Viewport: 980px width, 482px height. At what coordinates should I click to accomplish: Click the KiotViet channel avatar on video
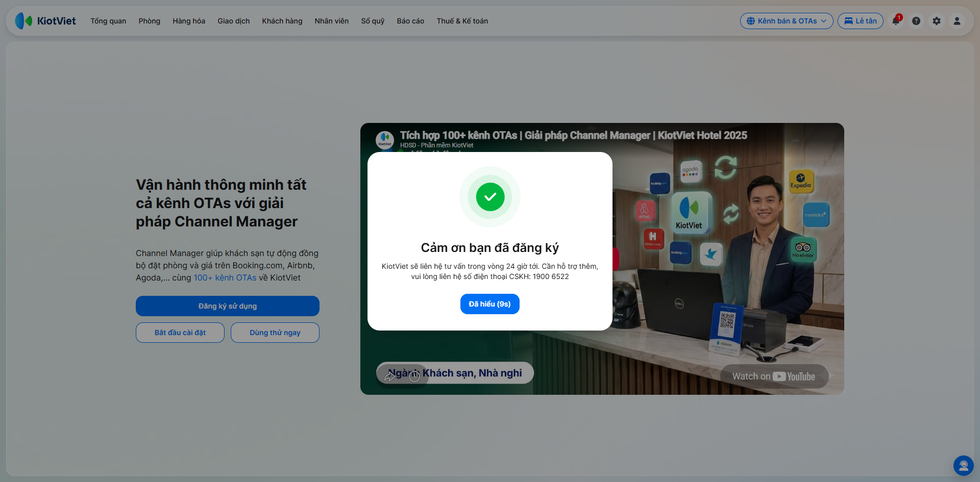385,140
